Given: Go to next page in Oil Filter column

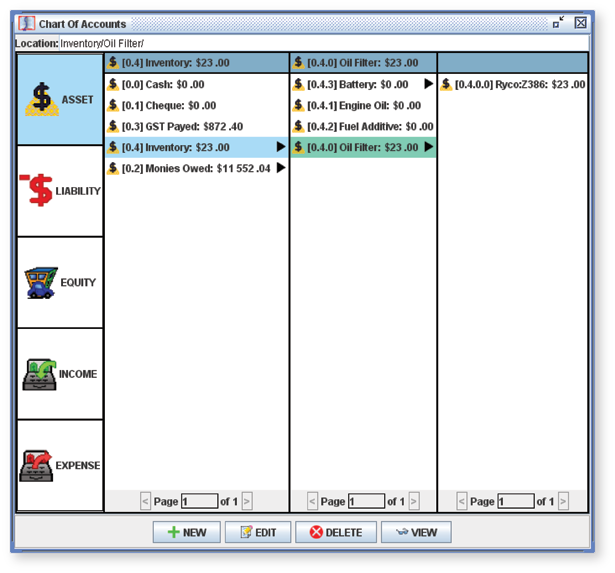Looking at the screenshot, I should coord(414,501).
